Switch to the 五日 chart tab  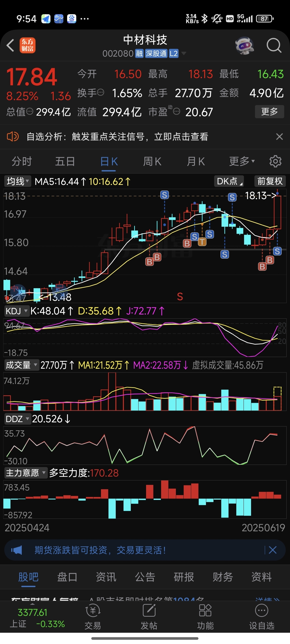coord(65,161)
